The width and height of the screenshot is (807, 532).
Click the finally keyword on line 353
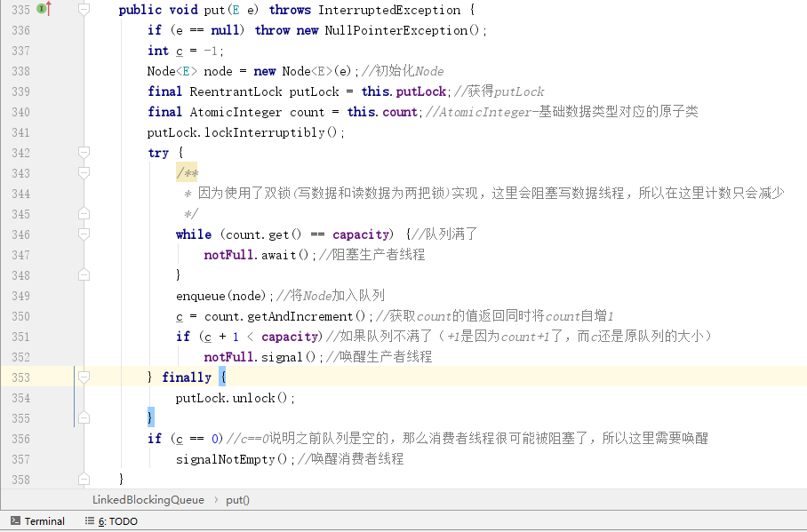(187, 377)
